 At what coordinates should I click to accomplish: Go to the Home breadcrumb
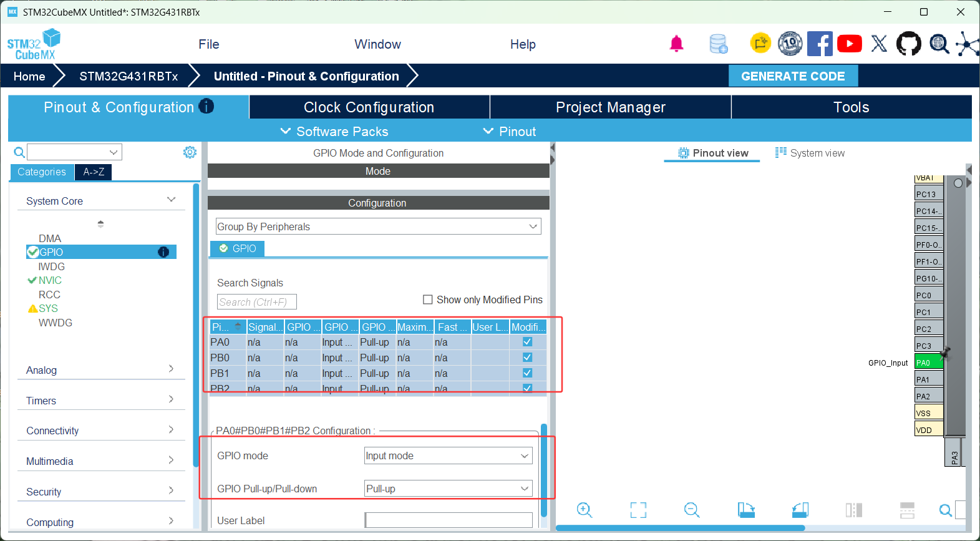pos(29,76)
